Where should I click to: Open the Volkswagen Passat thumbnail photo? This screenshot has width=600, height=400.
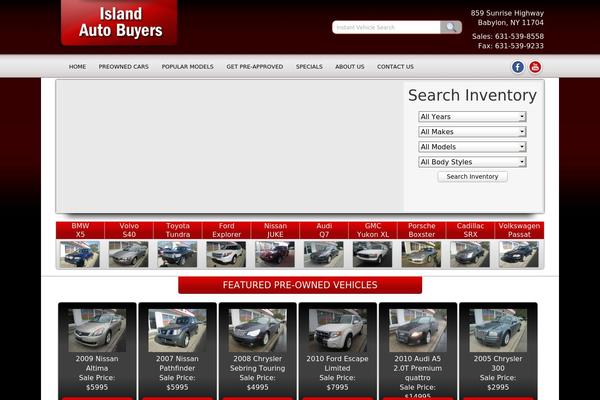[x=519, y=254]
